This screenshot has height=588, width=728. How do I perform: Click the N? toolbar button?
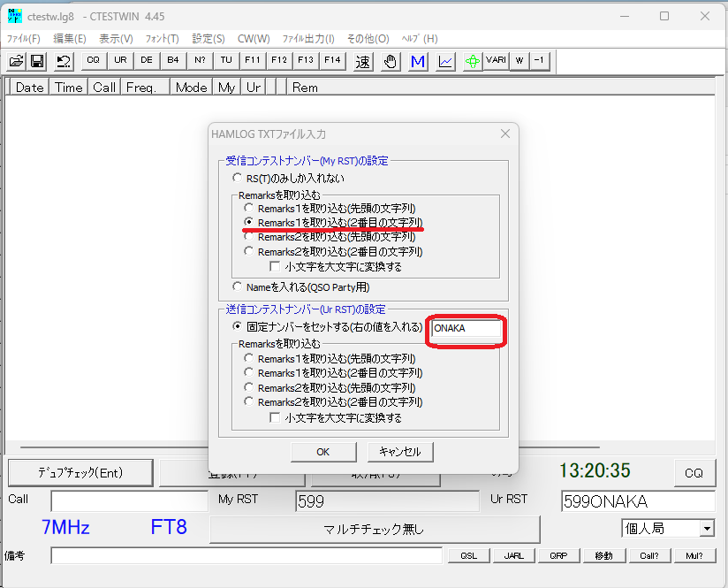[200, 60]
